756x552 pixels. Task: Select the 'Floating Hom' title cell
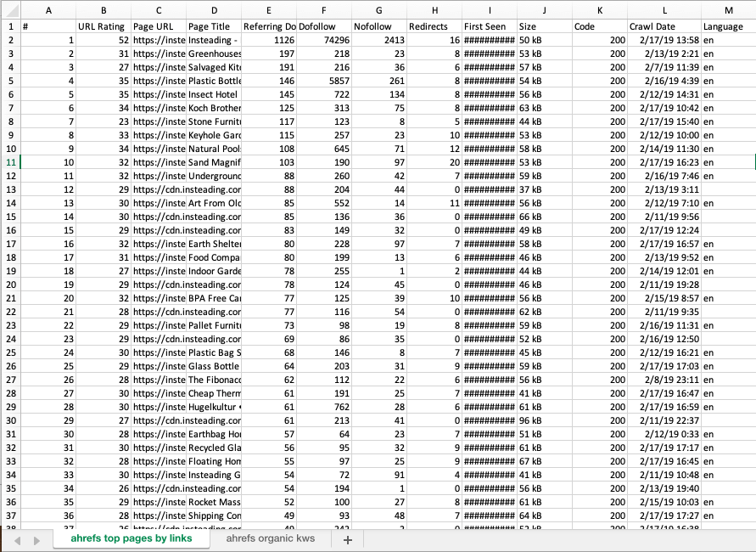(x=214, y=461)
